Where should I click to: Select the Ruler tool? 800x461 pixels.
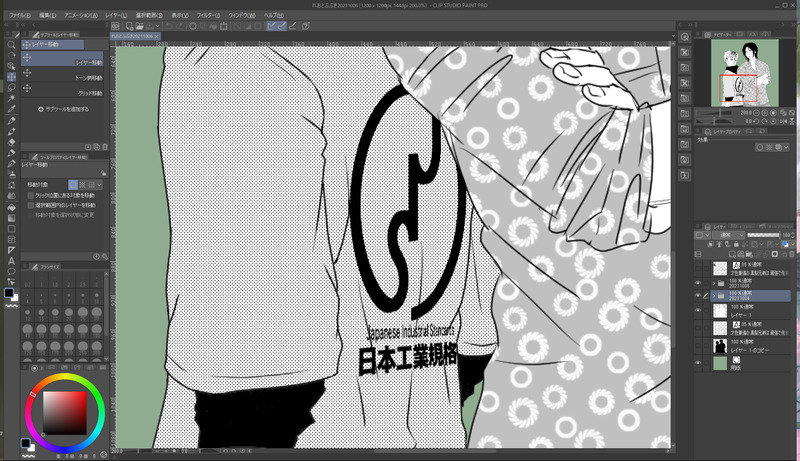(11, 250)
